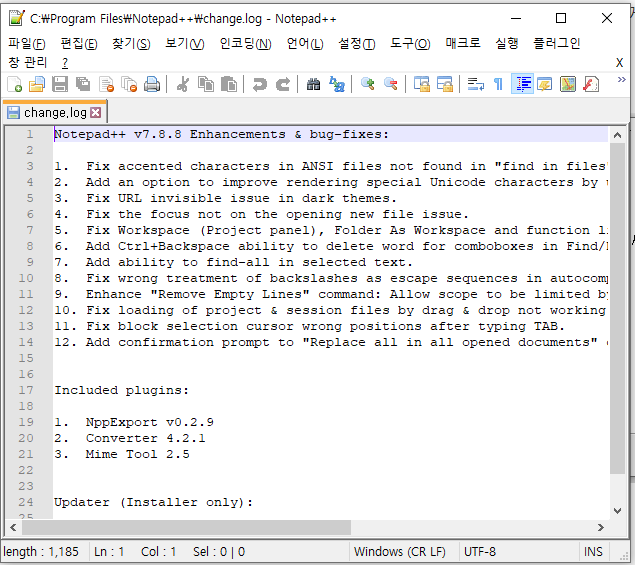Click vertical scrollbar up arrow
This screenshot has height=565, width=635.
tap(617, 135)
